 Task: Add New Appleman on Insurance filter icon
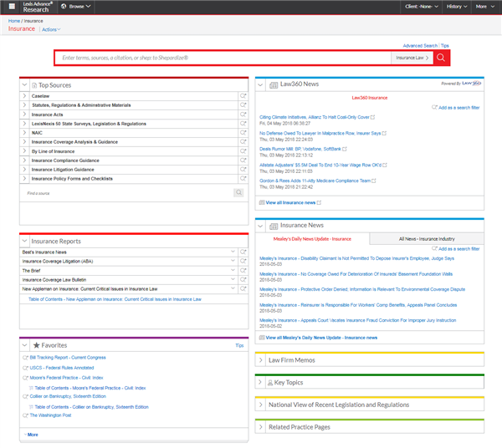tap(243, 288)
